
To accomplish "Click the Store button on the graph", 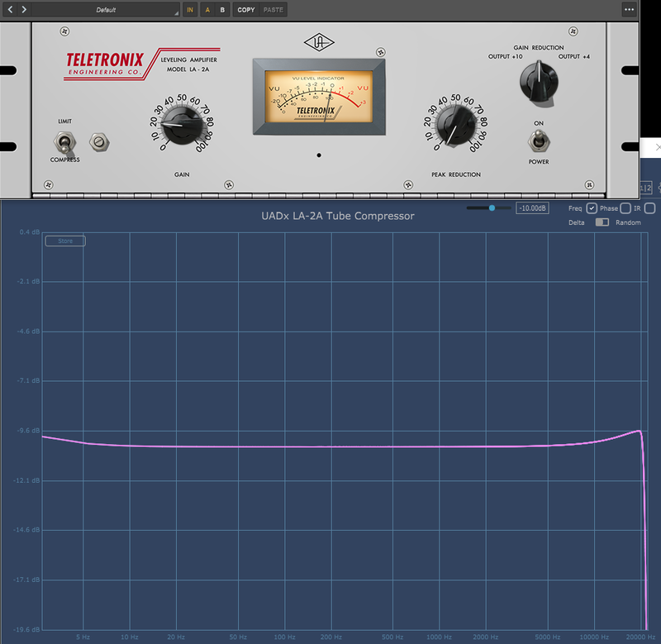I will pos(65,241).
